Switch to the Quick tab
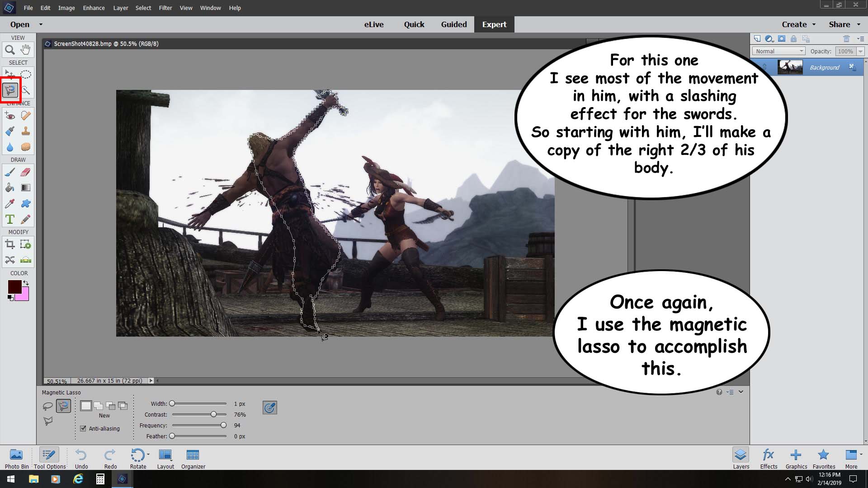The height and width of the screenshot is (488, 868). 414,24
